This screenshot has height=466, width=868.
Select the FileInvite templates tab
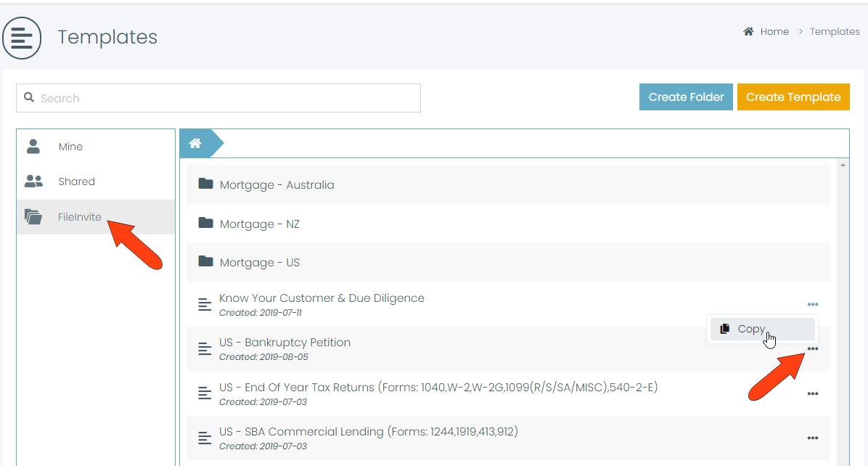(x=80, y=217)
